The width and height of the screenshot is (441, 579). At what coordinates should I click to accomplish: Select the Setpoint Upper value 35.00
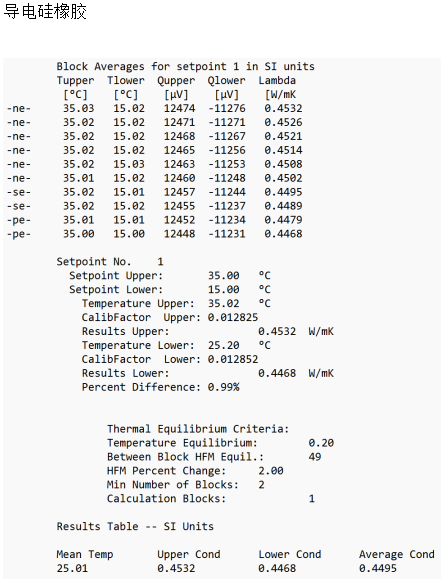coord(223,276)
